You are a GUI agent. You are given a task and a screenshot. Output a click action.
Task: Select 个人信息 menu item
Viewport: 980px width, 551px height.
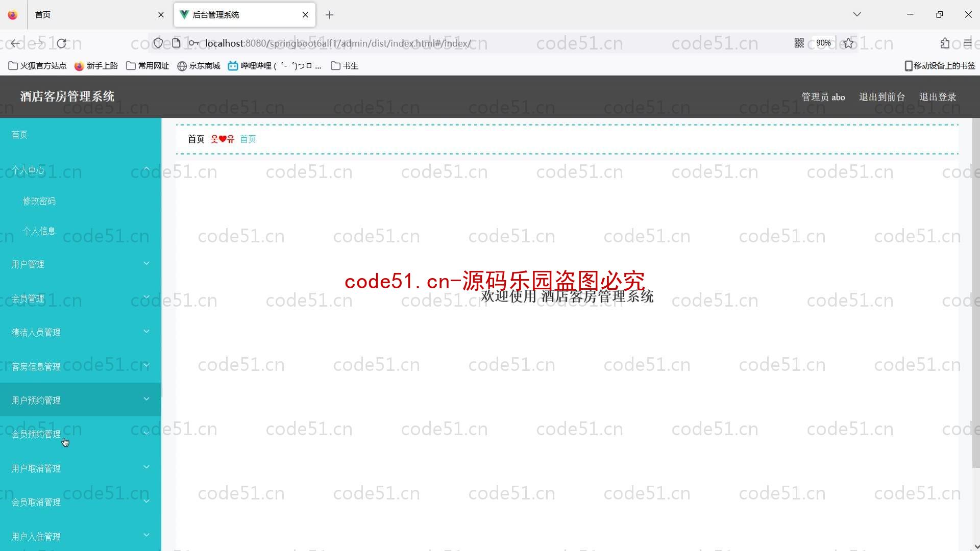coord(39,231)
